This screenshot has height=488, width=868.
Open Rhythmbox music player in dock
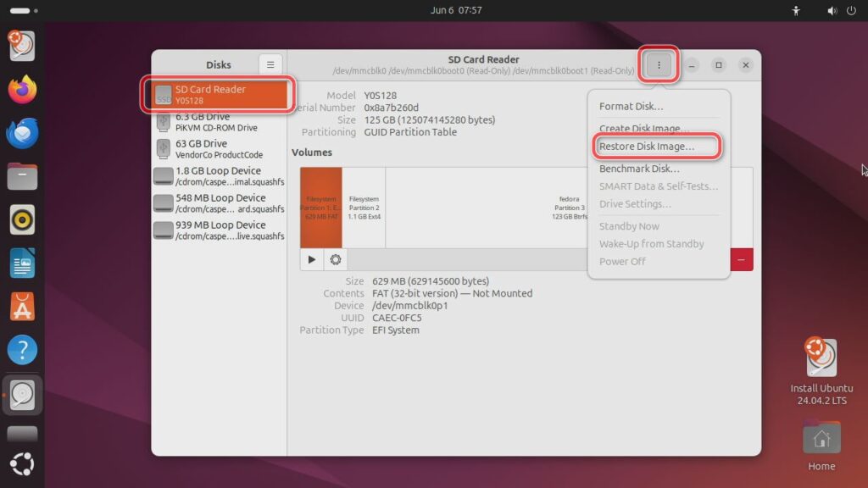click(x=23, y=219)
